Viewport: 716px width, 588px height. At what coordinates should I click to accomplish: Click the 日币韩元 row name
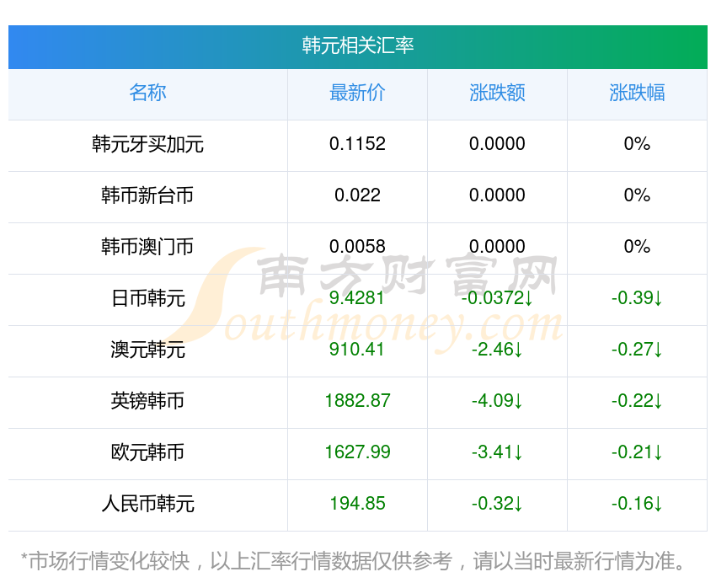pos(147,298)
